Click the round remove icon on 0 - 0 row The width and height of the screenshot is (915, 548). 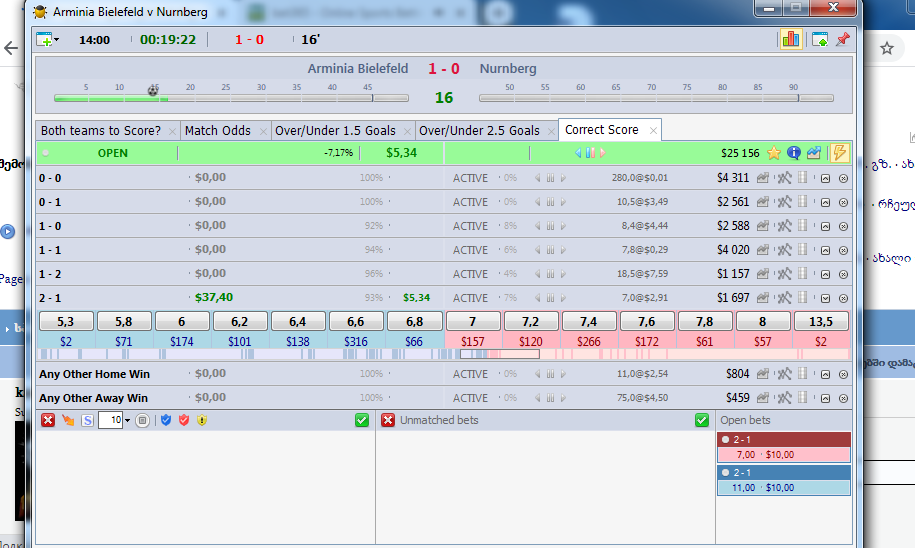click(843, 179)
